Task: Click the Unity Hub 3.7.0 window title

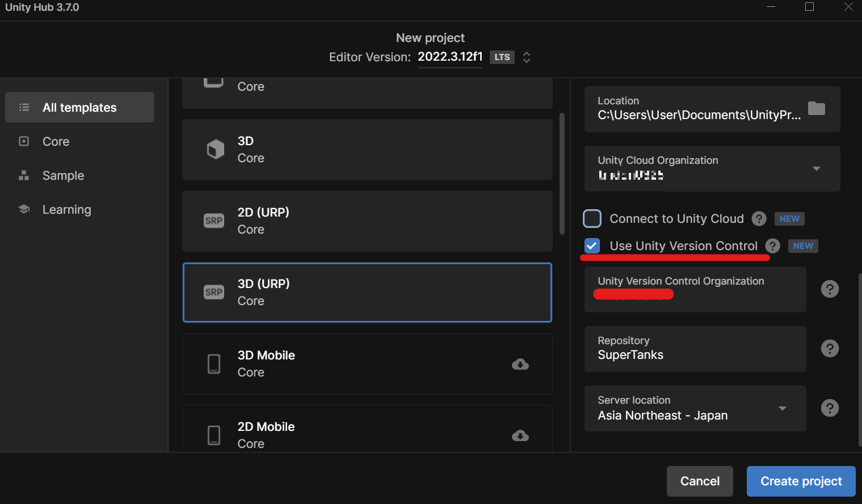Action: coord(42,7)
